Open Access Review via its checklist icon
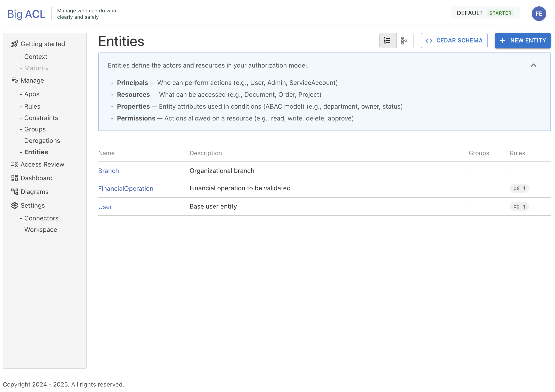 tap(15, 164)
